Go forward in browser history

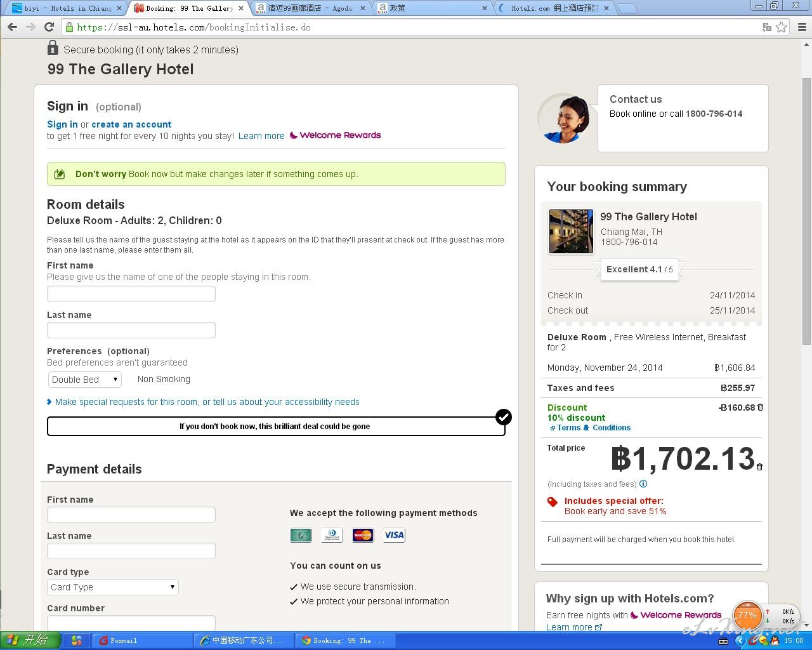(x=30, y=27)
